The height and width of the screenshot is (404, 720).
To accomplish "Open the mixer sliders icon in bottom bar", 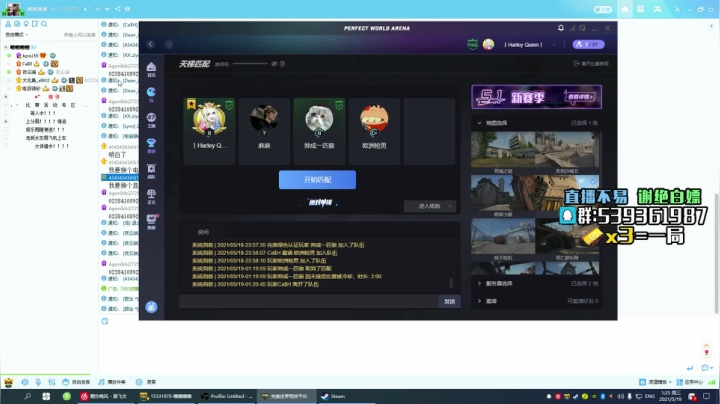I will point(52,382).
